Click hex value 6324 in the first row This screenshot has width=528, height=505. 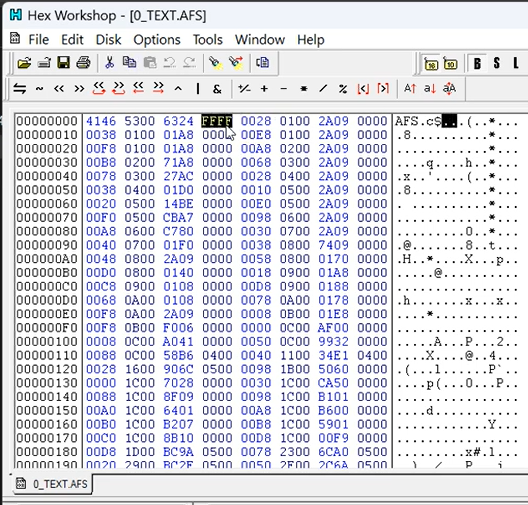coord(178,121)
